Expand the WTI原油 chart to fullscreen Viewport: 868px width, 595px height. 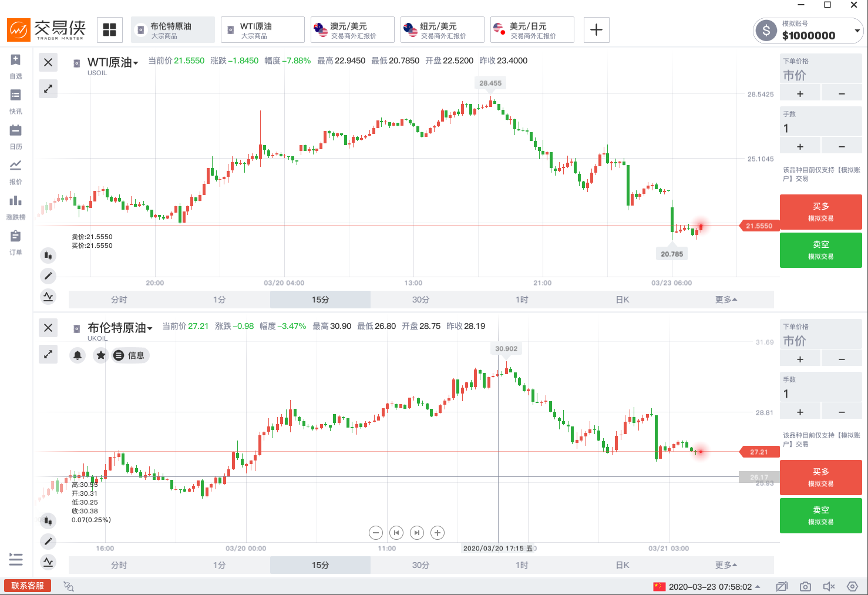(x=48, y=89)
